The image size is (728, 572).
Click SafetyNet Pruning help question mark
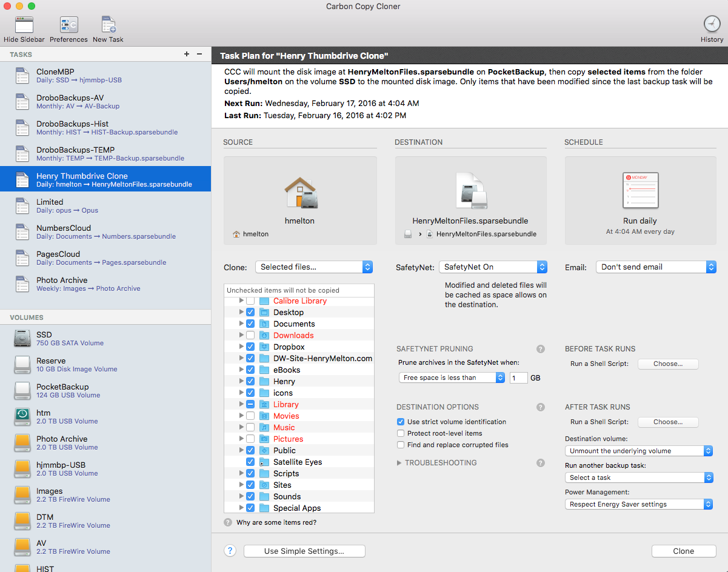pos(541,349)
